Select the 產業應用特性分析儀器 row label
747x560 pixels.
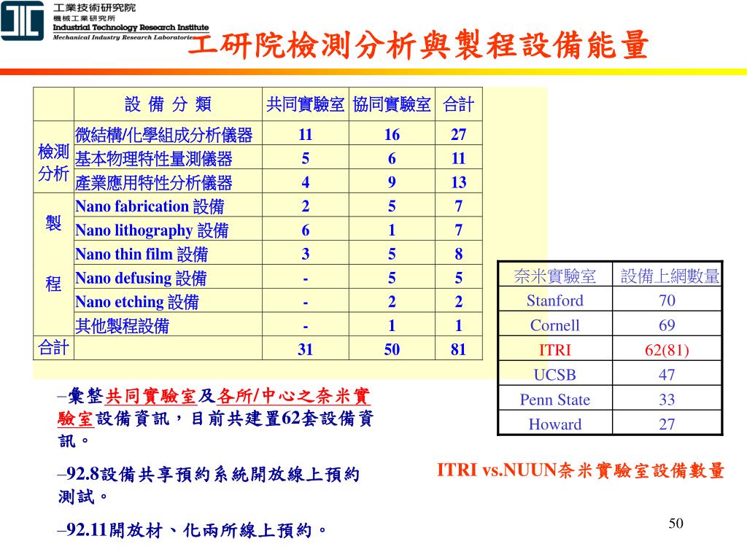[153, 182]
